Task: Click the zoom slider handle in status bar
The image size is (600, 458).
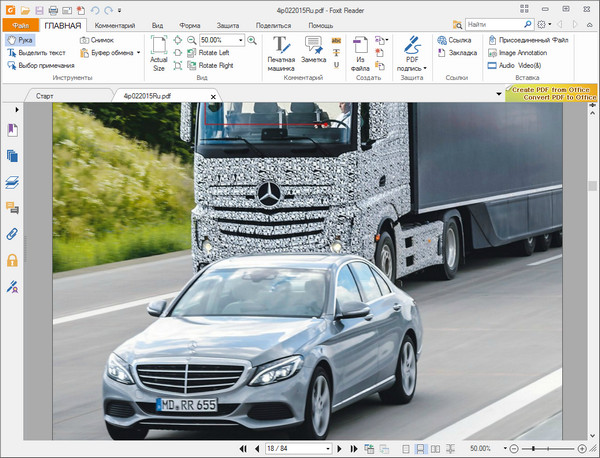Action: click(x=534, y=448)
